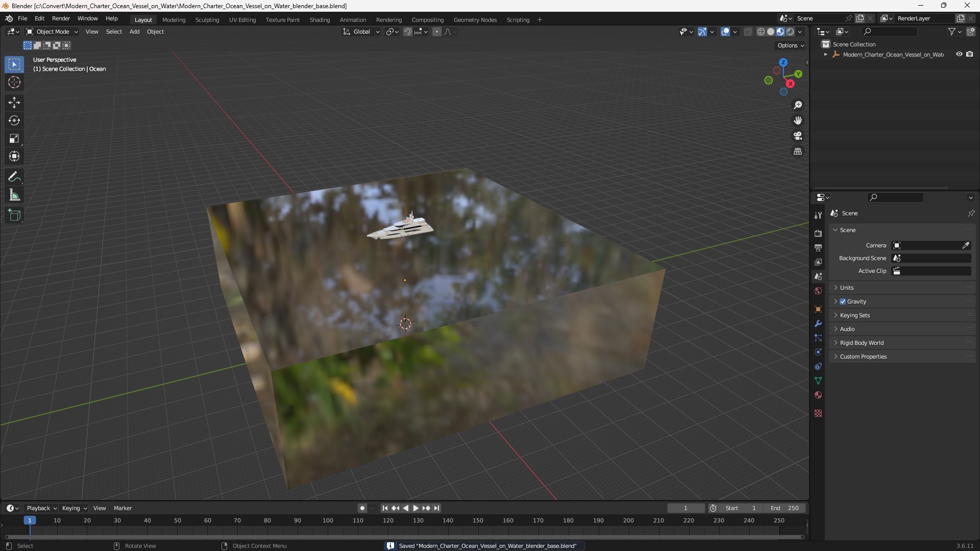This screenshot has width=980, height=551.
Task: Open the Object Mode dropdown
Action: pyautogui.click(x=52, y=32)
